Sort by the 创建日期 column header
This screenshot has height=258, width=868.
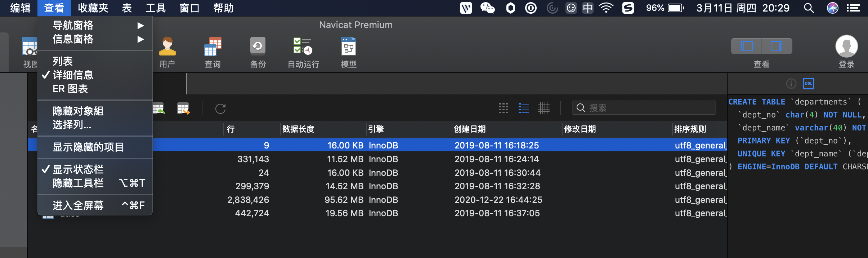pyautogui.click(x=470, y=129)
